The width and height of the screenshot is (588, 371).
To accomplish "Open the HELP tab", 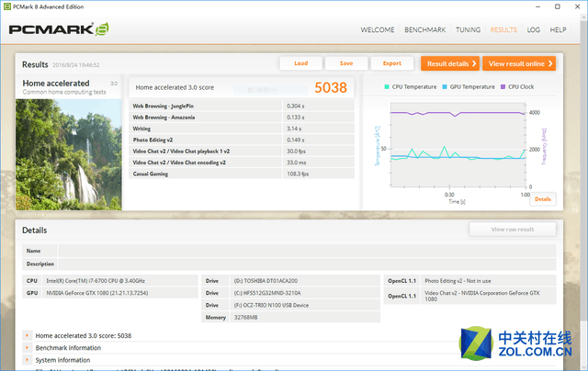I will (558, 30).
